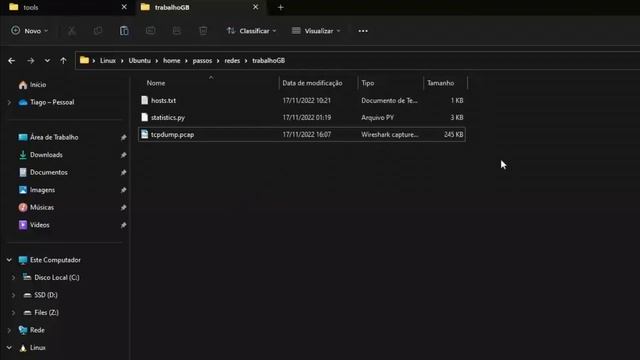Click the Share icon in toolbar
Screen dimensions: 640x360
coord(177,31)
